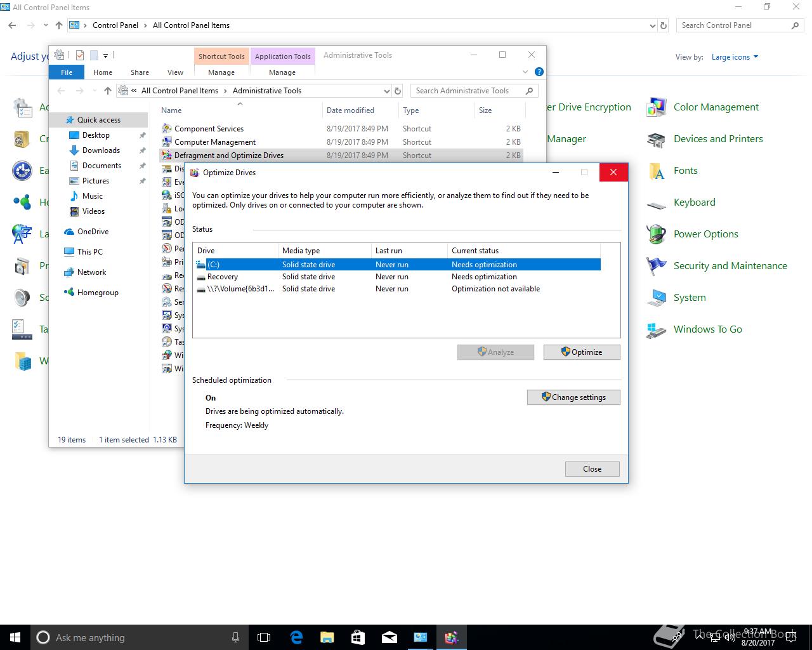Sort by Name column in Administrative Tools
Image resolution: width=812 pixels, height=650 pixels.
(240, 110)
